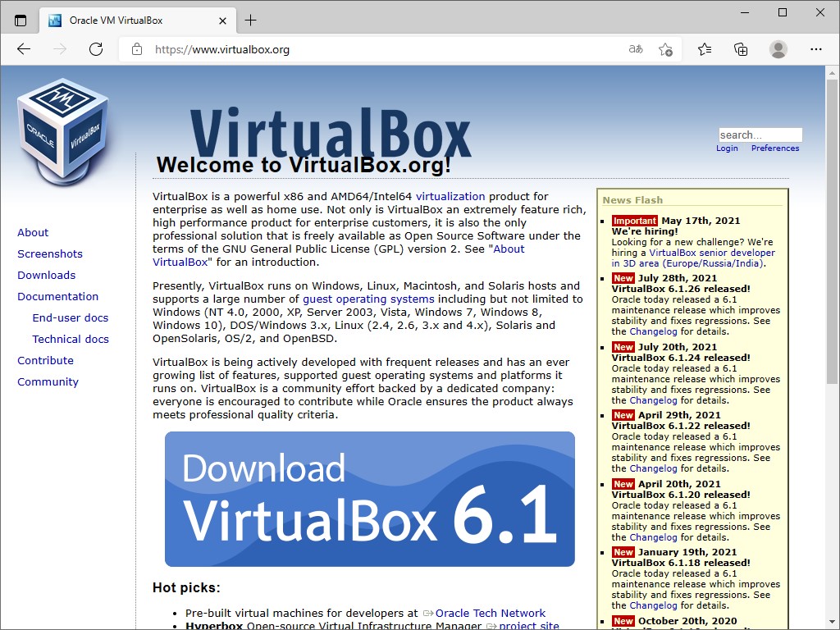
Task: Navigate back using the browser back arrow
Action: tap(24, 49)
